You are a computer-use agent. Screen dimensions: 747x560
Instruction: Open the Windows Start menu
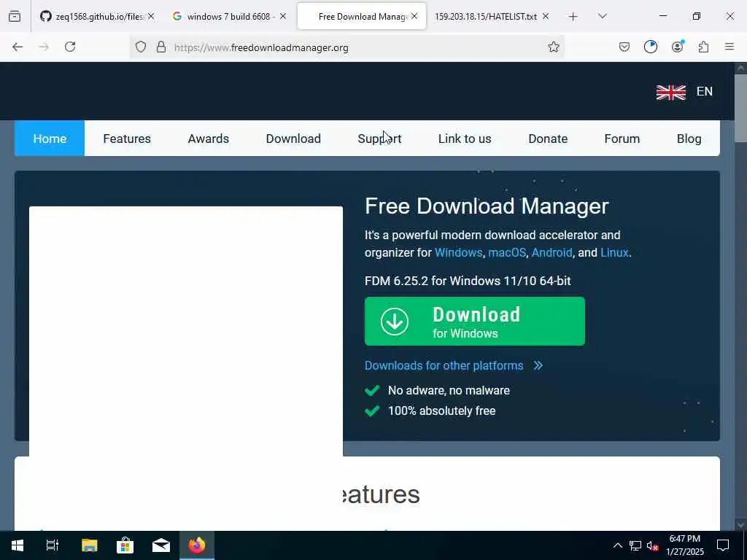[x=18, y=545]
